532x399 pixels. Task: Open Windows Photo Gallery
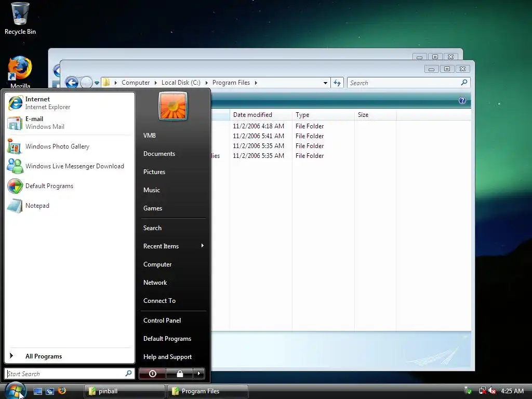coord(70,147)
